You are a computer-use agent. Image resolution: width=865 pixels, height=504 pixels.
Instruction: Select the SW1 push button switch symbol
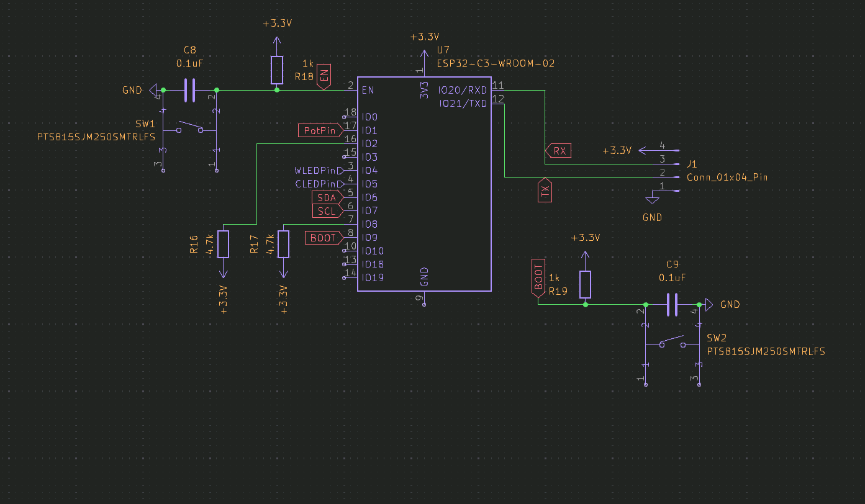[189, 130]
